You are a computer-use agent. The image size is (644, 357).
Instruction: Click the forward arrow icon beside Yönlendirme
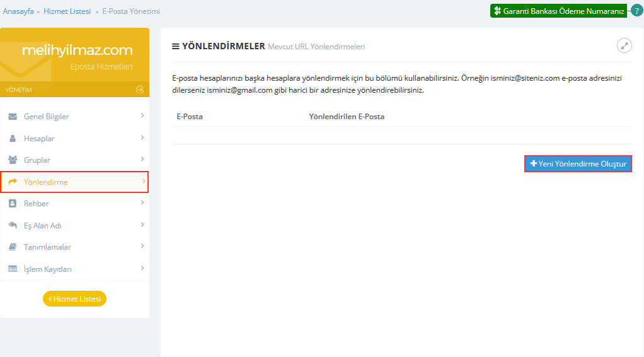pos(13,182)
